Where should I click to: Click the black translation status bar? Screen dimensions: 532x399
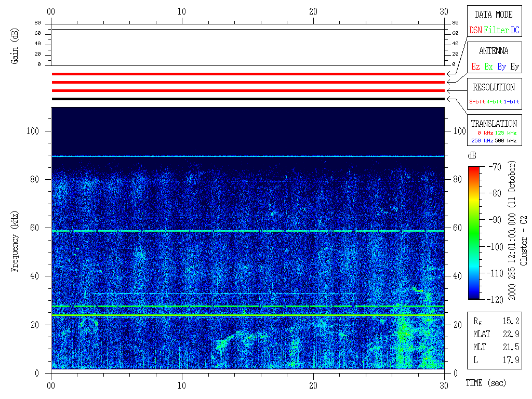(x=248, y=99)
